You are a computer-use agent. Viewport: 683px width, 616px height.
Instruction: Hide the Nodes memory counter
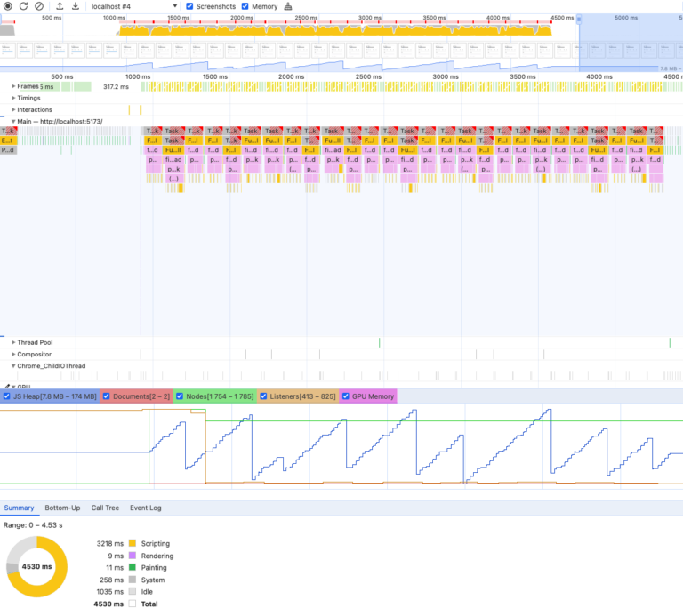click(x=180, y=396)
